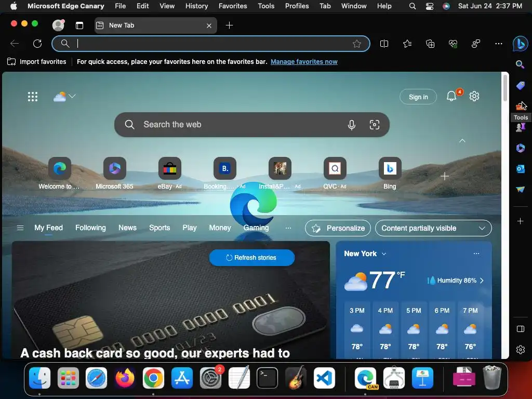Open the feed hamburger menu
The image size is (532, 399).
[20, 228]
